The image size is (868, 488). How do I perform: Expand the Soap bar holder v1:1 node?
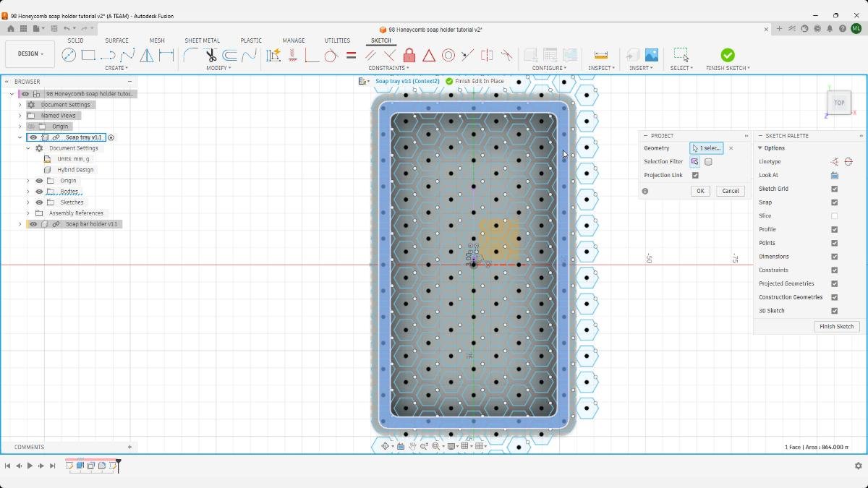pyautogui.click(x=20, y=224)
